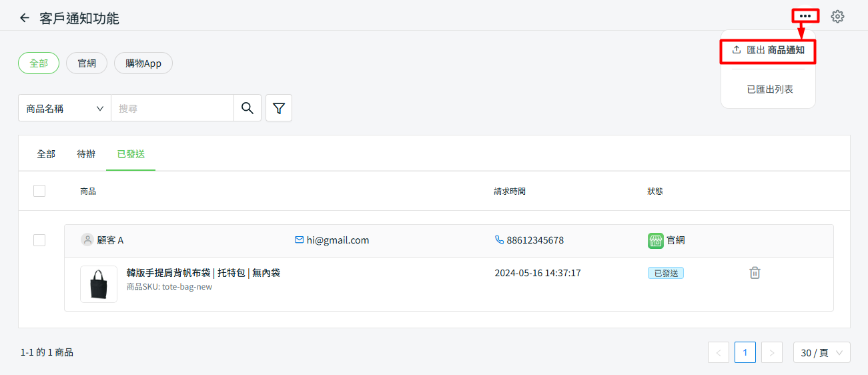The image size is (868, 375).
Task: Toggle the select-all checkbox in table header
Action: 39,191
